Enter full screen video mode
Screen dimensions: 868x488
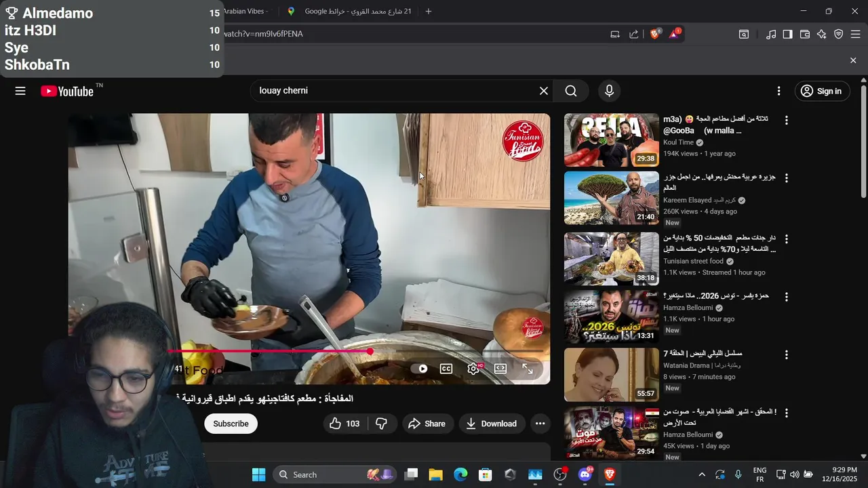[528, 369]
